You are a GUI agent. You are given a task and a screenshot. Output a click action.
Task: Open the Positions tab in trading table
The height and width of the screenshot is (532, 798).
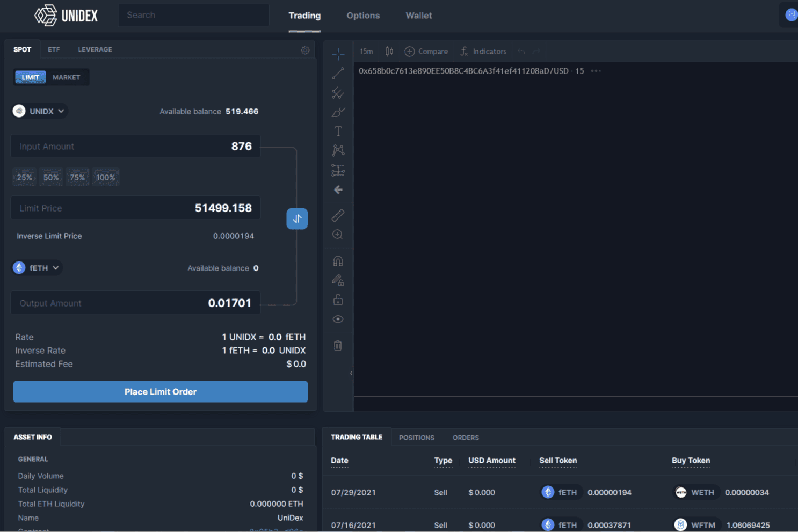pos(416,437)
